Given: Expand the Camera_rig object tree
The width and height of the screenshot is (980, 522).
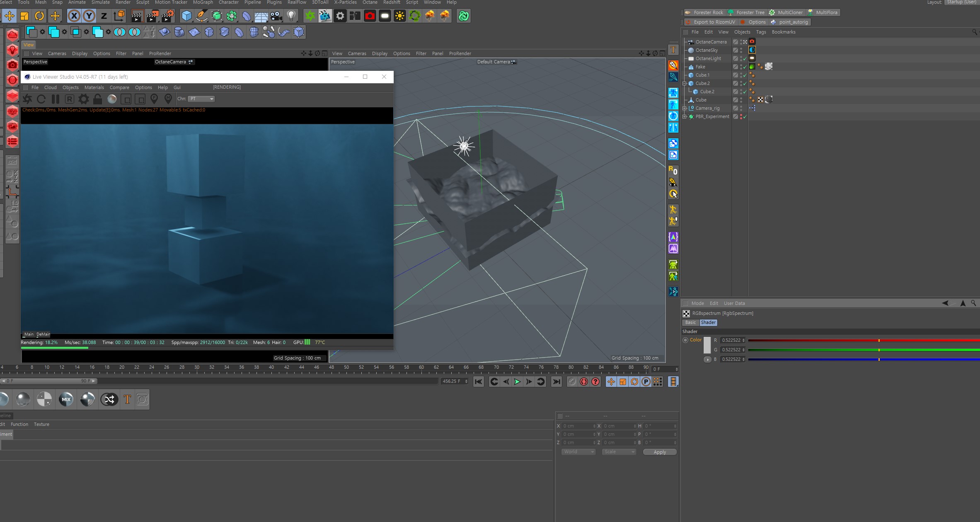Looking at the screenshot, I should [685, 108].
